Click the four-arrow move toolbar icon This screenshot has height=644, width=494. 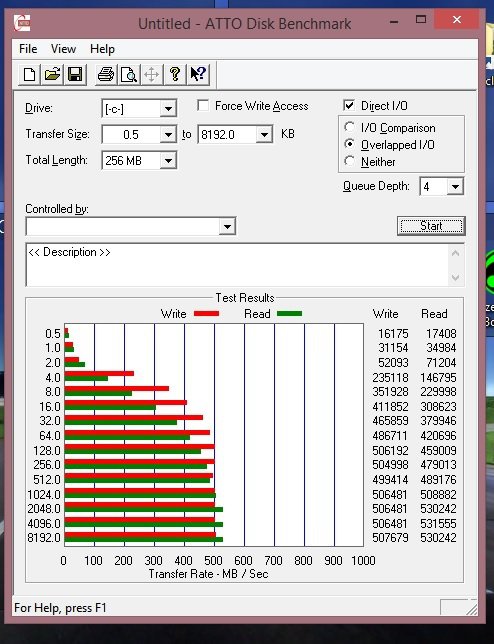(152, 74)
